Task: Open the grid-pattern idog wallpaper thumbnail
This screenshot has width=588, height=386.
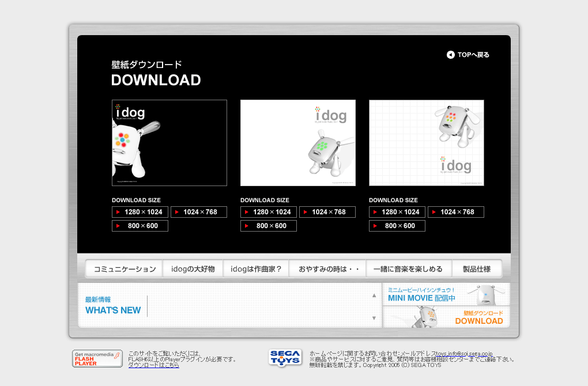Action: (x=427, y=143)
